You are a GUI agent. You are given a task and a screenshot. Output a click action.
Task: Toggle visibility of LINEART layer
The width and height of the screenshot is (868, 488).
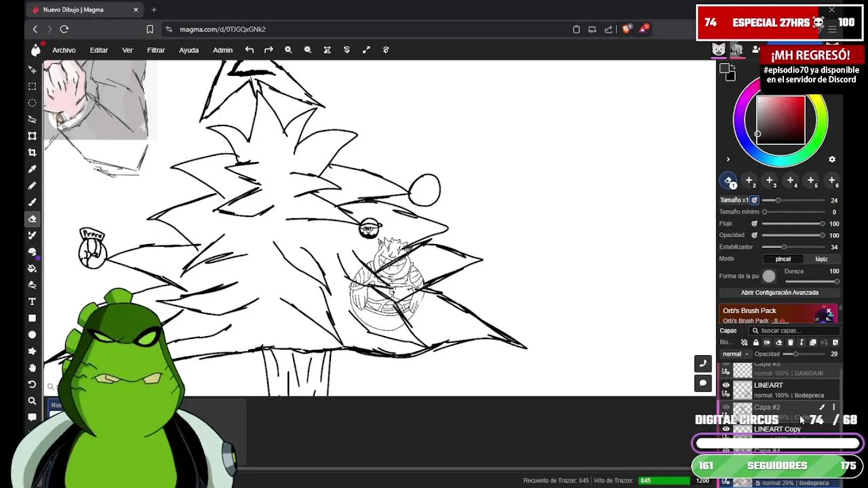(726, 385)
